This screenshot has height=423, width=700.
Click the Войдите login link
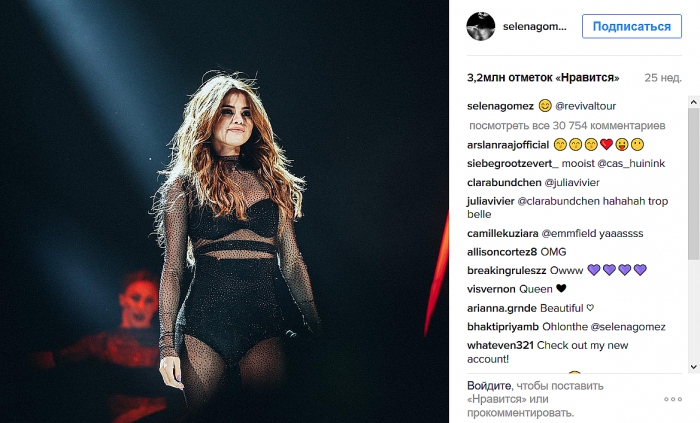489,386
